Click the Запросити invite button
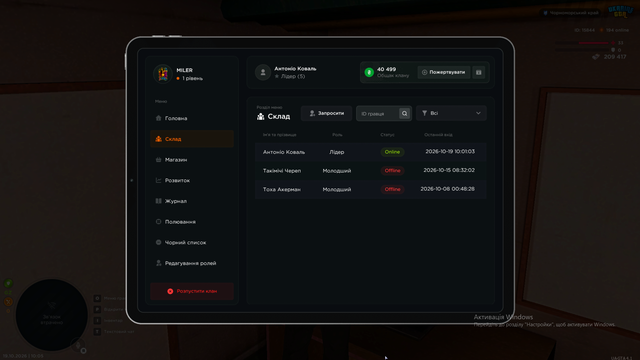This screenshot has width=640, height=360. tap(326, 113)
